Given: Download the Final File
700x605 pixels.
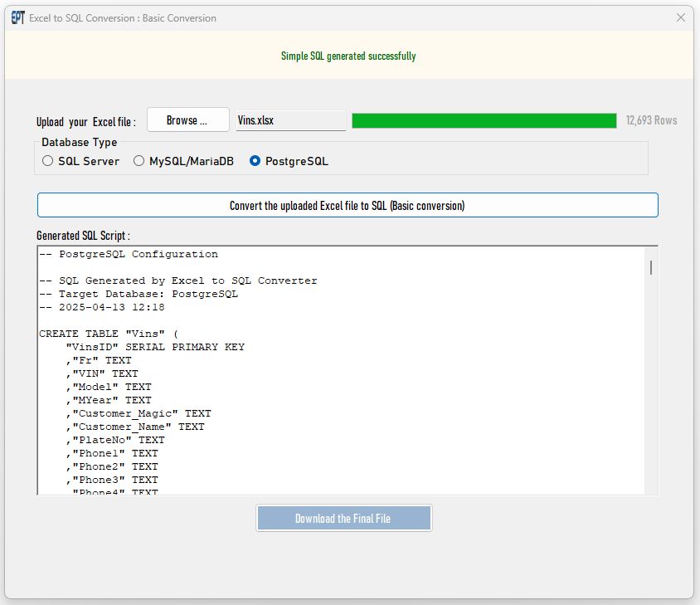Looking at the screenshot, I should coord(343,519).
